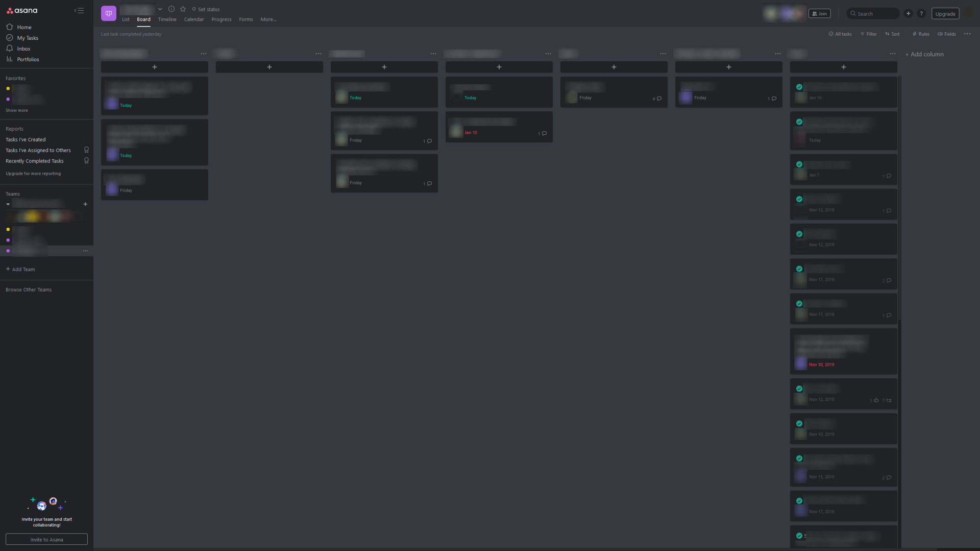Mark the first task in the last column incomplete
This screenshot has width=980, height=551.
coord(799,86)
